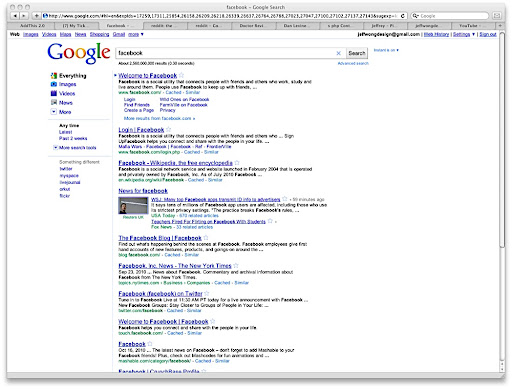Switch to the YouTube browser tab
Image resolution: width=512 pixels, height=389 pixels.
(468, 26)
